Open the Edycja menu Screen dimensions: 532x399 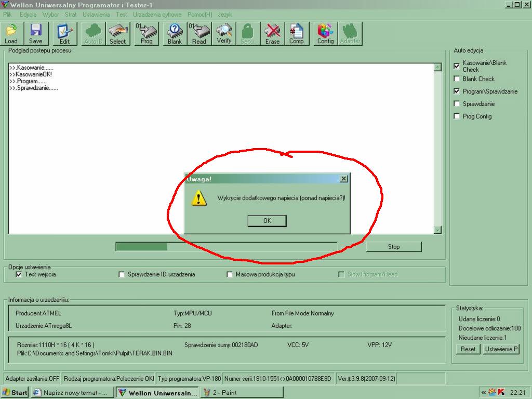coord(28,15)
